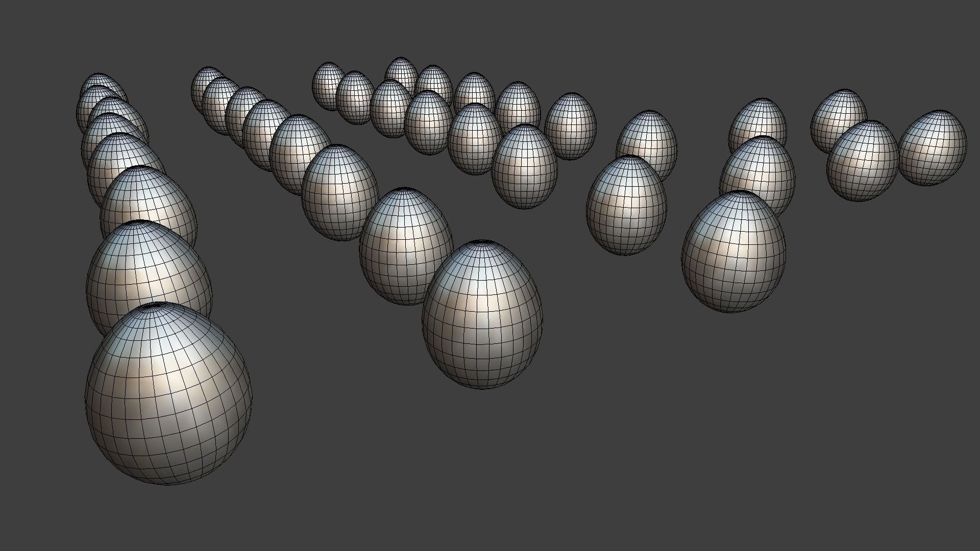Select the largest egg nearest the camera
This screenshot has height=551, width=980.
[168, 393]
